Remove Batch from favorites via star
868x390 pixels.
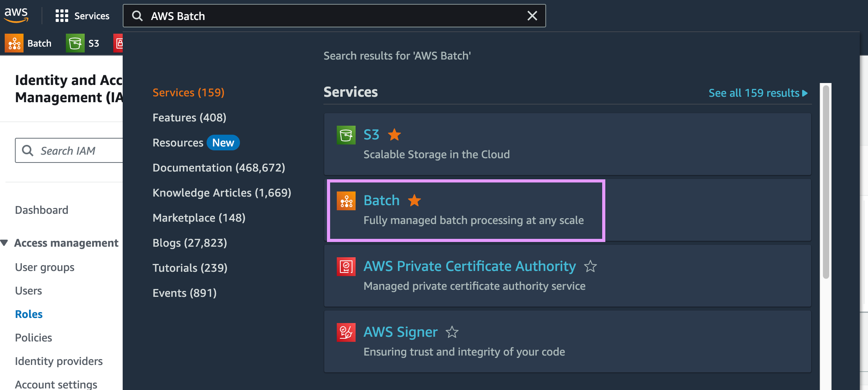[x=414, y=201]
